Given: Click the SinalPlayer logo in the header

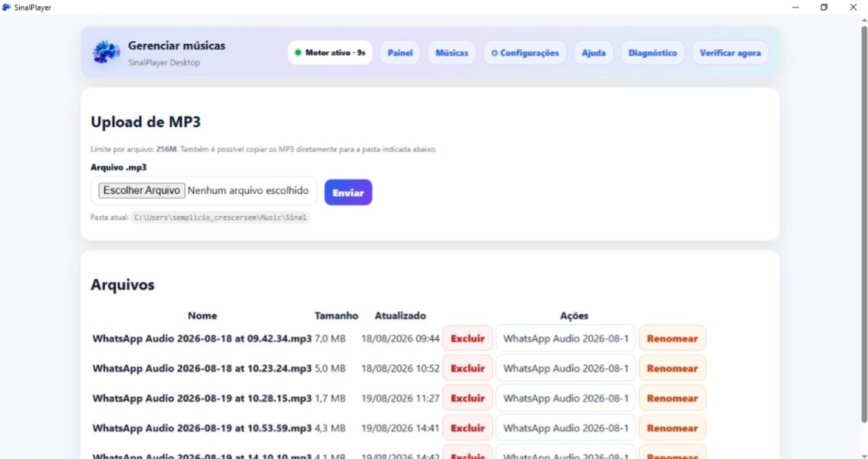Looking at the screenshot, I should tap(106, 52).
